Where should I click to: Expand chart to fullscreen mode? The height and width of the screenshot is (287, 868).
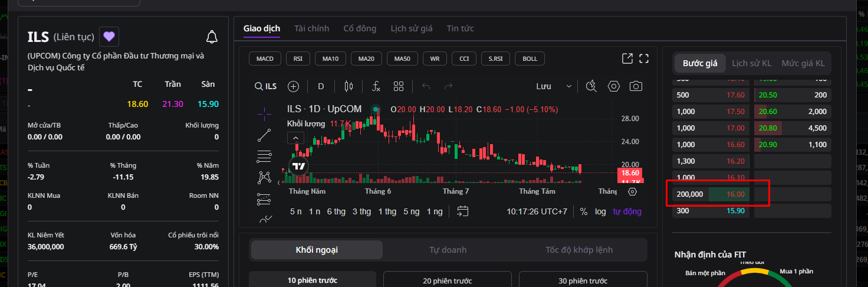[644, 58]
